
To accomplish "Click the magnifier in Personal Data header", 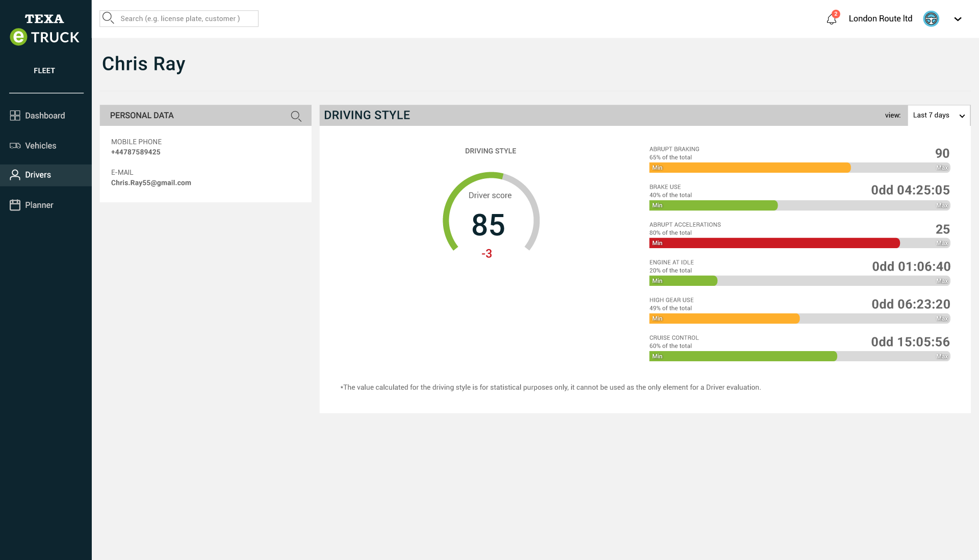I will 296,116.
